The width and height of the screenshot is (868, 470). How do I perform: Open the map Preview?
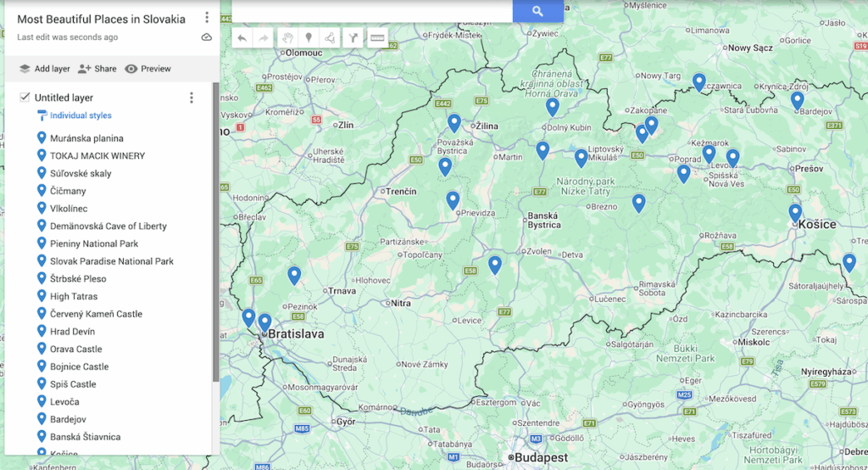(147, 69)
